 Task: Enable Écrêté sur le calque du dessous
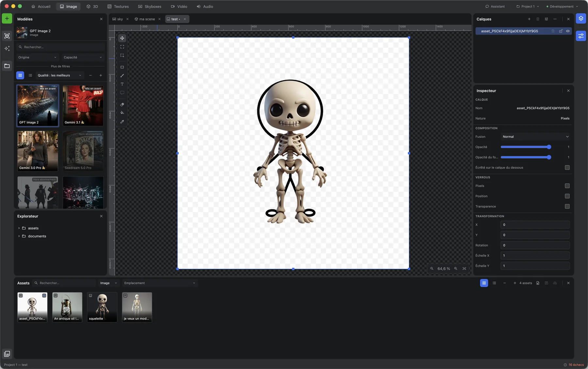[x=567, y=168]
